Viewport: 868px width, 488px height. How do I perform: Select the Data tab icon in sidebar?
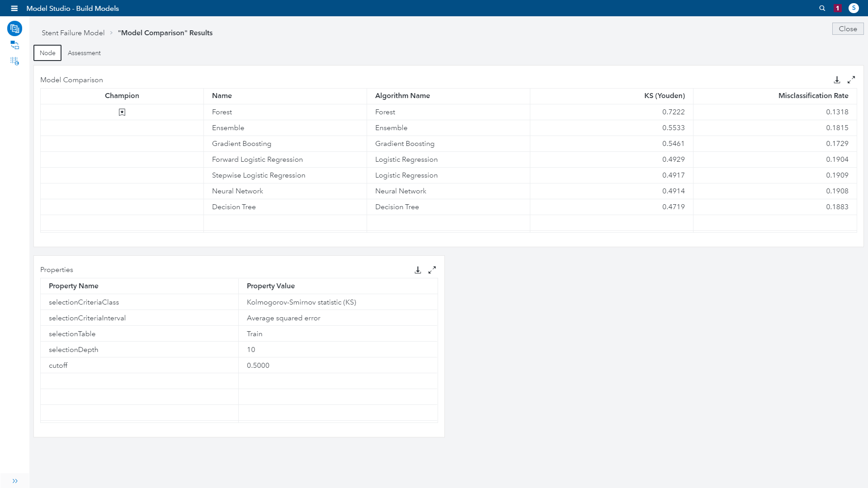pos(14,28)
